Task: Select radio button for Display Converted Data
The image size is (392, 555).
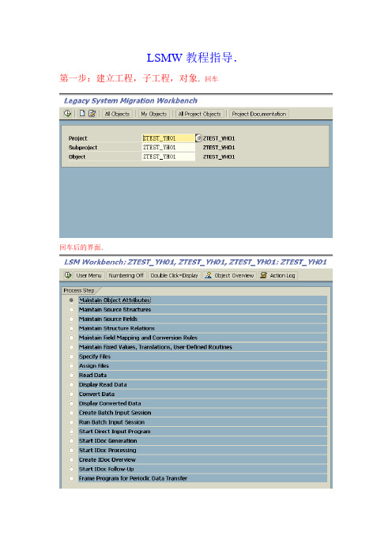Action: 71,403
